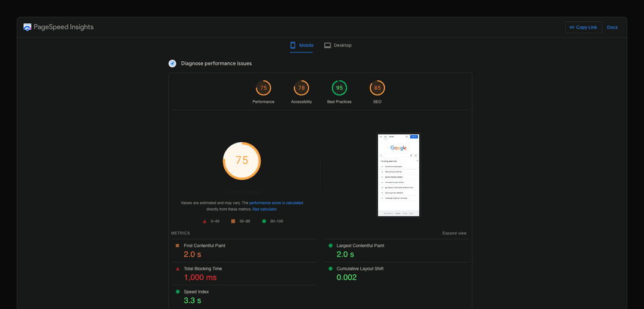Select the Best Practices score gauge
Screen dimensions: 644x309
pos(339,88)
